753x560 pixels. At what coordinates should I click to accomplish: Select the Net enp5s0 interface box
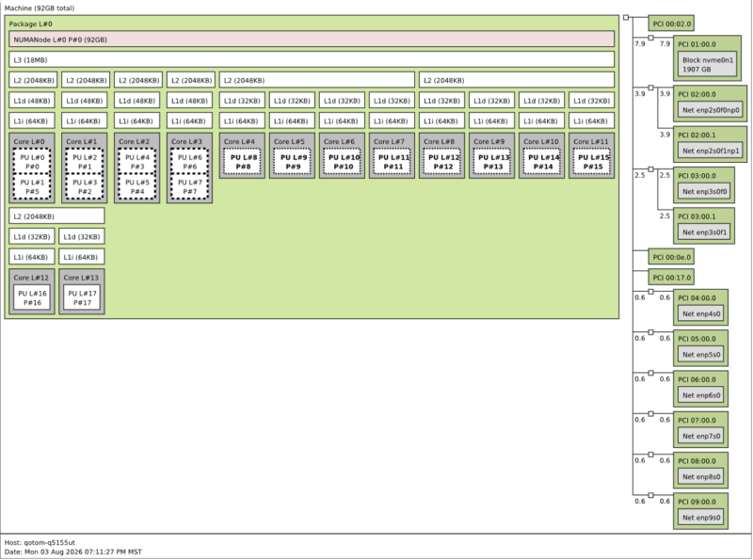[701, 355]
